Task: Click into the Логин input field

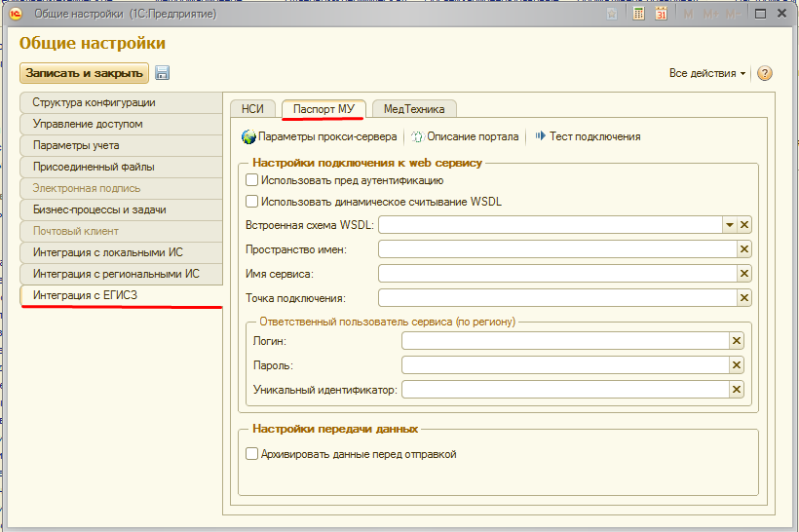Action: [565, 340]
